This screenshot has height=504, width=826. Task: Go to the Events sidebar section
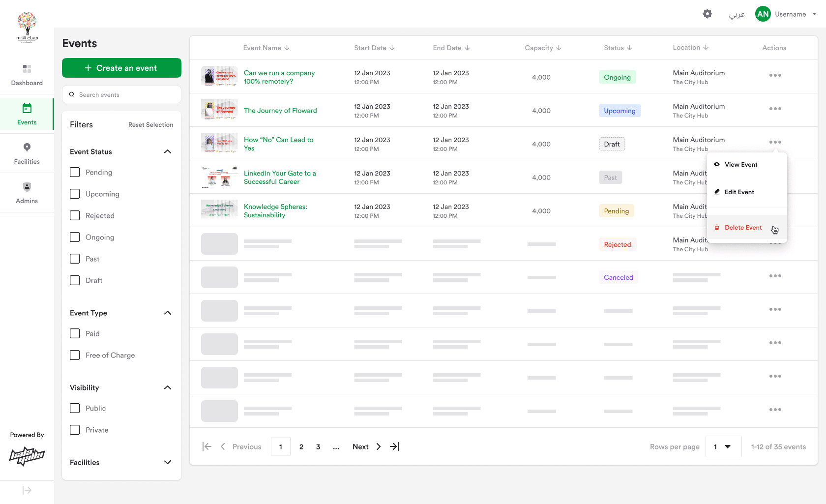pyautogui.click(x=27, y=114)
